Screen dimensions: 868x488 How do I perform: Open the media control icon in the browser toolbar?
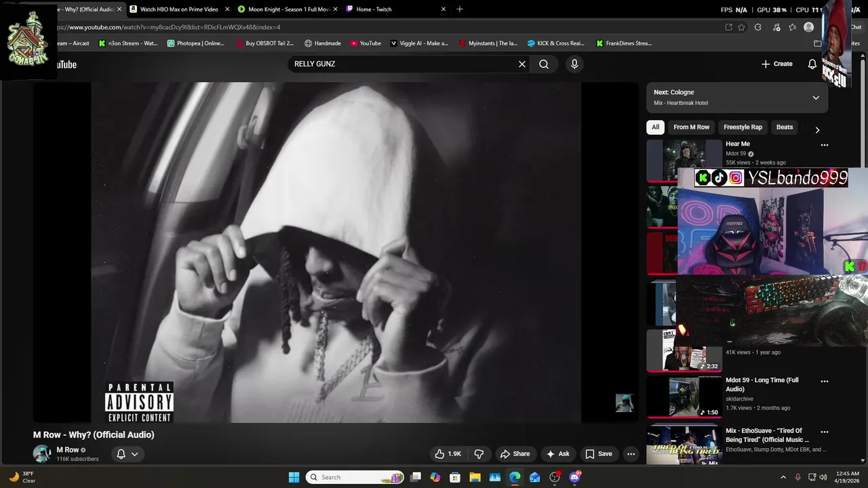coord(776,27)
